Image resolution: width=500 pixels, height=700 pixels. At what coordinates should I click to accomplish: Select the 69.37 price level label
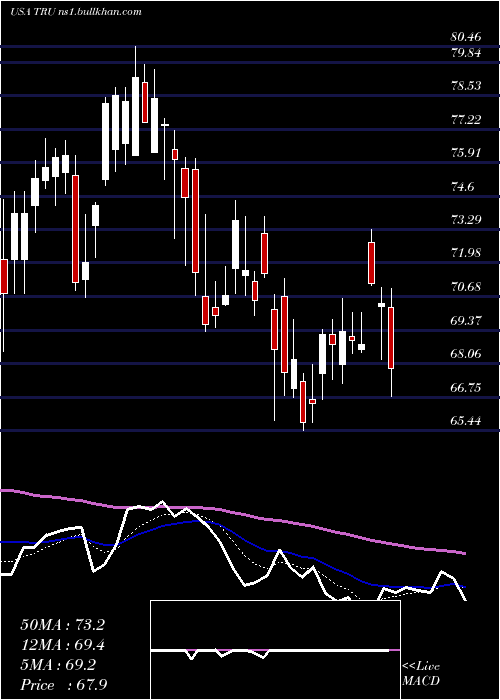(466, 321)
